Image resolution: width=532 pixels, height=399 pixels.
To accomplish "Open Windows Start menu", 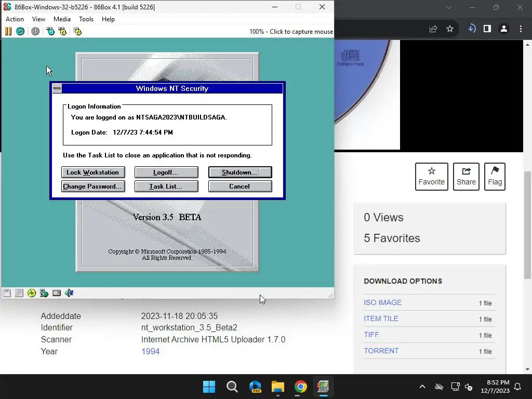I will tap(209, 387).
